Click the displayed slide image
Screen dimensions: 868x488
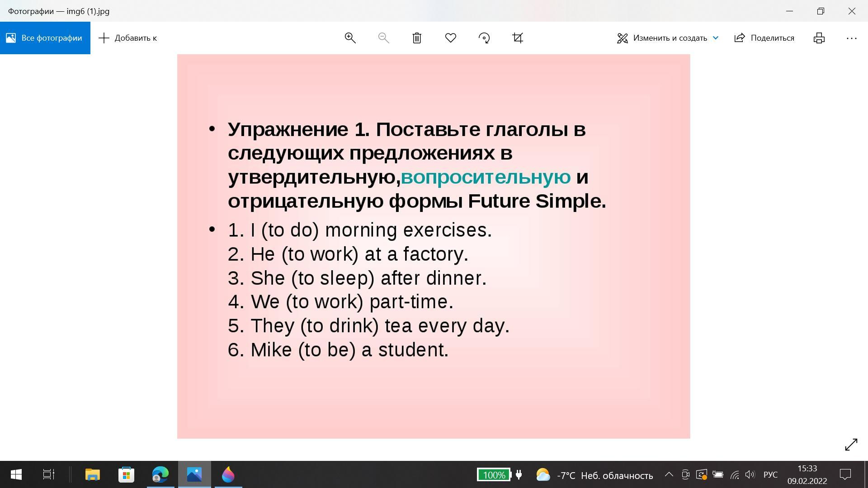(x=434, y=246)
